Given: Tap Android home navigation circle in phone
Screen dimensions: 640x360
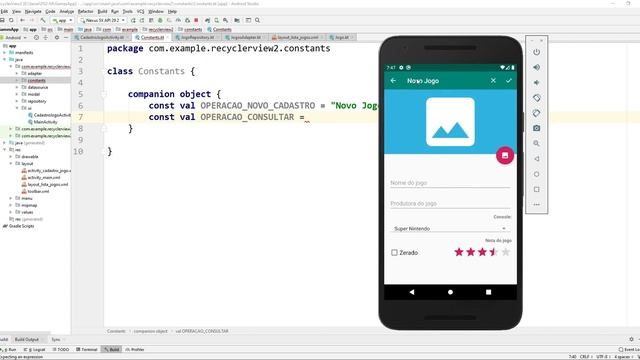Looking at the screenshot, I should tap(450, 292).
